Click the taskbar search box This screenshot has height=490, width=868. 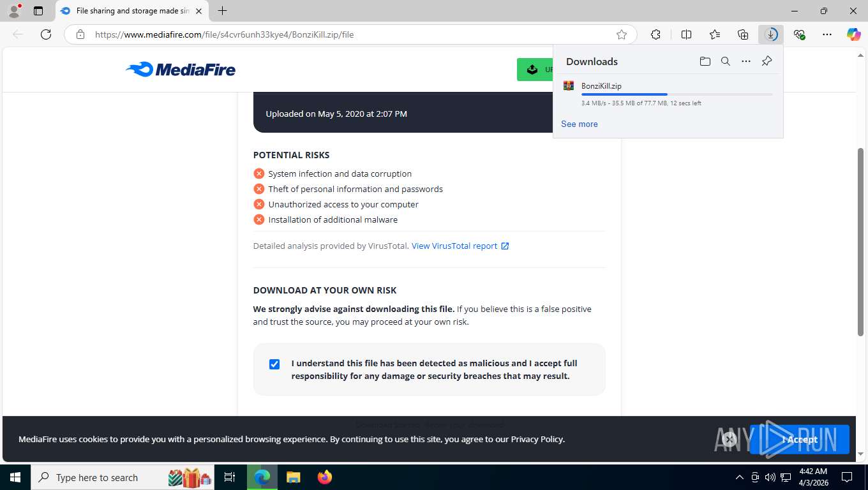tap(123, 477)
